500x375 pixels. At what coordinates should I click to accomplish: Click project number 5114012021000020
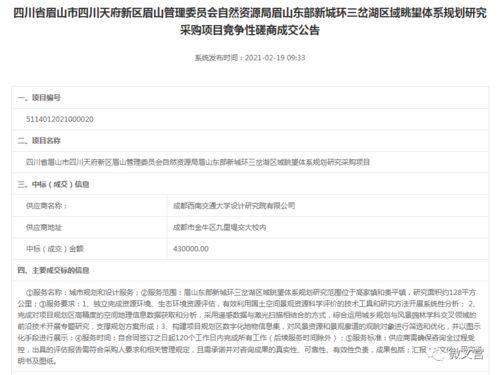point(60,119)
